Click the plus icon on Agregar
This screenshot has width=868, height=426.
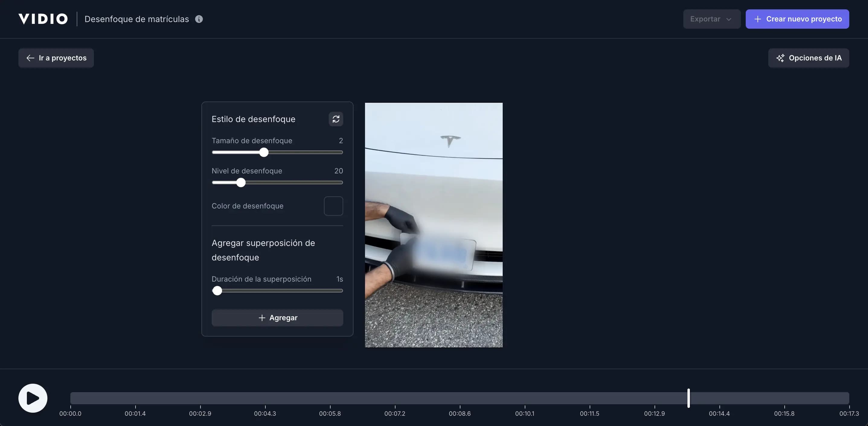pos(262,318)
